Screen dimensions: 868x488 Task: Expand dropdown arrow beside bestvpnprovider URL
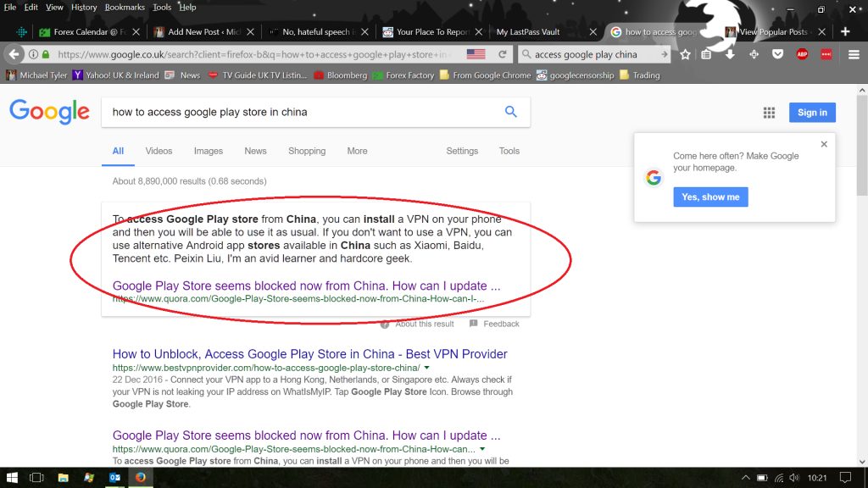427,368
